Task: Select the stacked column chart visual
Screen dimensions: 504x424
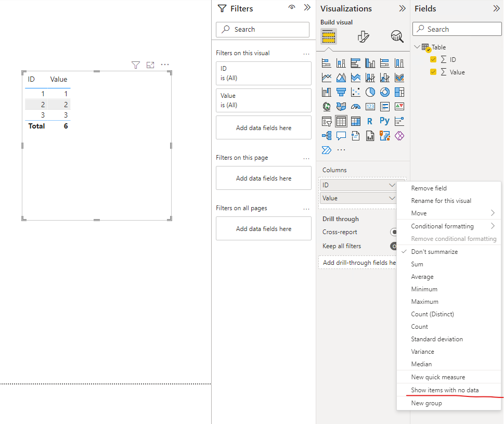Action: click(x=341, y=63)
